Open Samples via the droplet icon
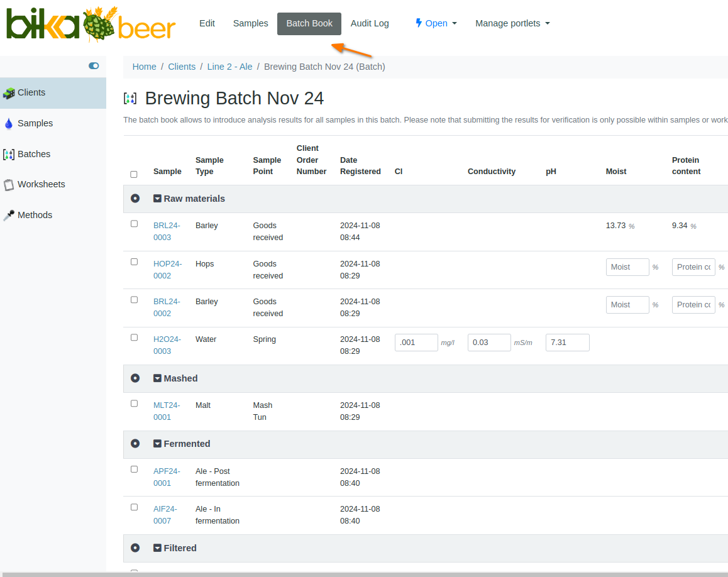This screenshot has height=577, width=728. (9, 123)
